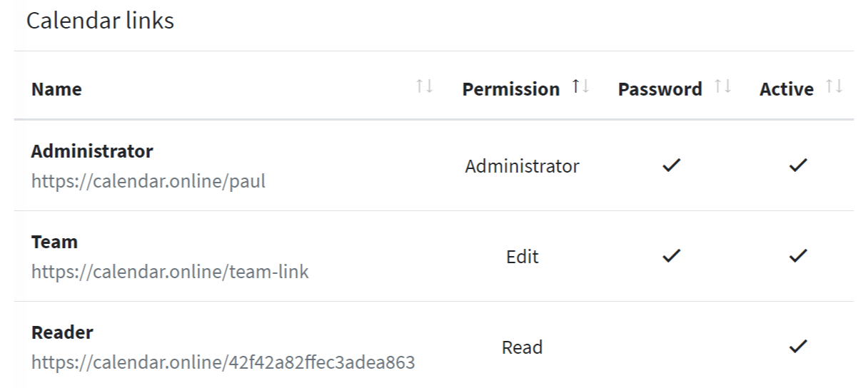
Task: Sort by Password column arrows
Action: (723, 87)
